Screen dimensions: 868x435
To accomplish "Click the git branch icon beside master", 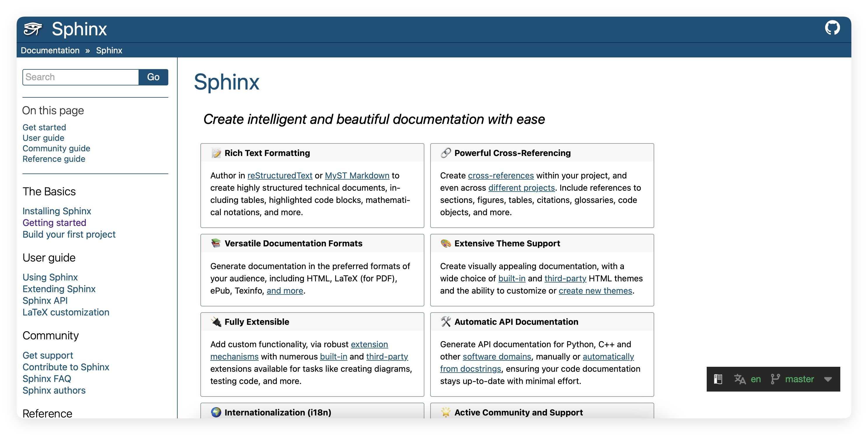I will [x=775, y=379].
